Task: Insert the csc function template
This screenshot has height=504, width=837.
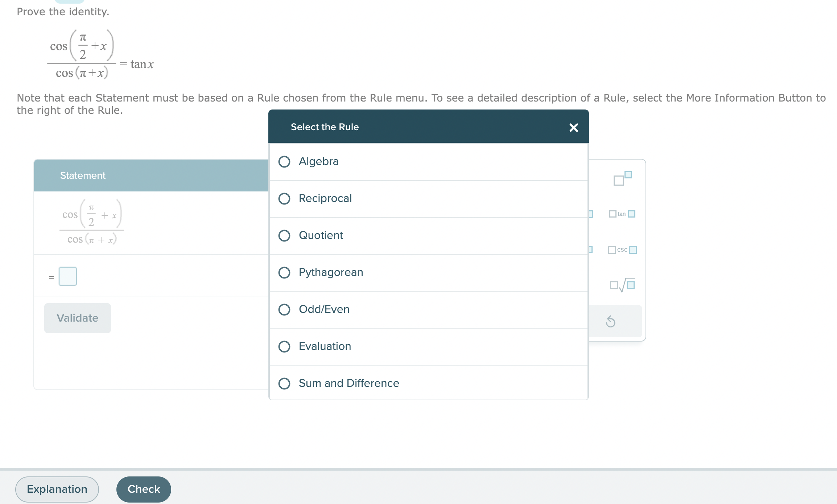Action: coord(622,249)
